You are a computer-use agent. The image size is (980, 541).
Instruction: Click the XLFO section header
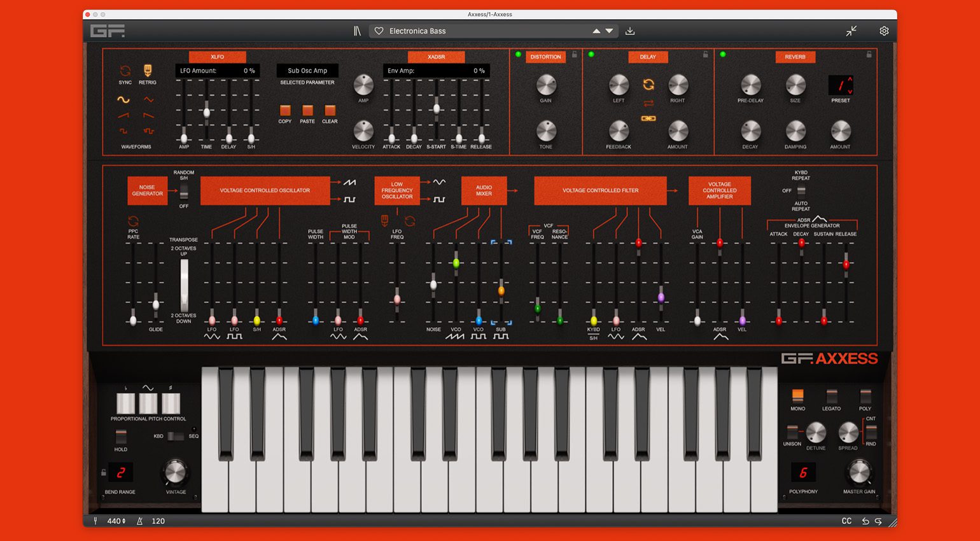coord(217,57)
